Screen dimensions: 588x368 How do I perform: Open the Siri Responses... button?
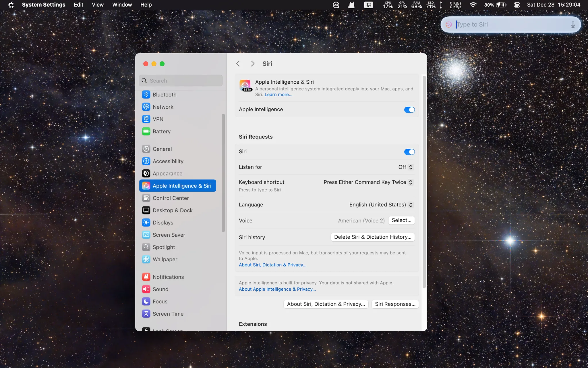click(x=395, y=304)
